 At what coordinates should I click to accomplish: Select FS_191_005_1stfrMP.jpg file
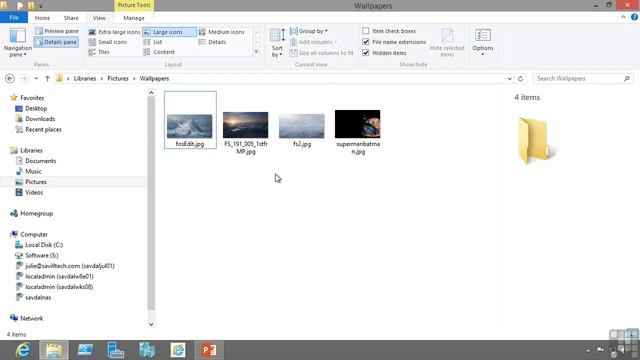[246, 133]
